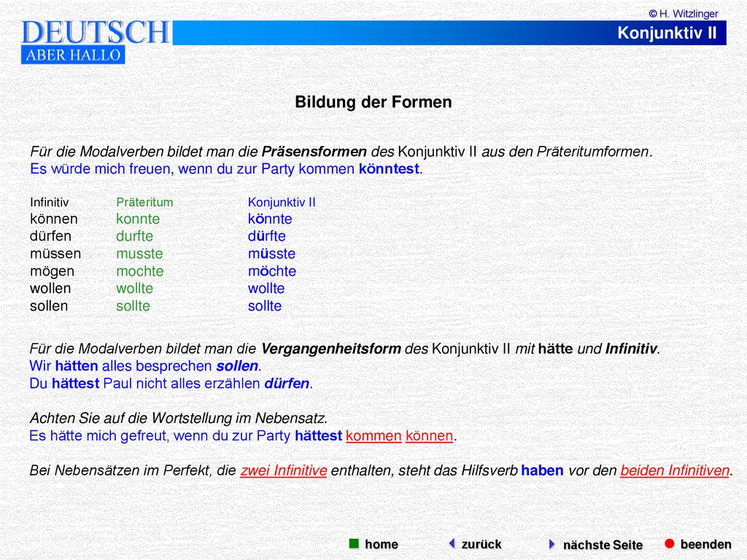This screenshot has width=747, height=560.
Task: Click the Konjunktiv II header title
Action: point(667,33)
